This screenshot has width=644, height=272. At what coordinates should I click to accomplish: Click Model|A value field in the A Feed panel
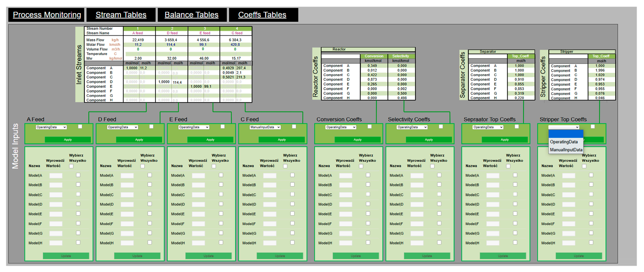[x=56, y=176]
